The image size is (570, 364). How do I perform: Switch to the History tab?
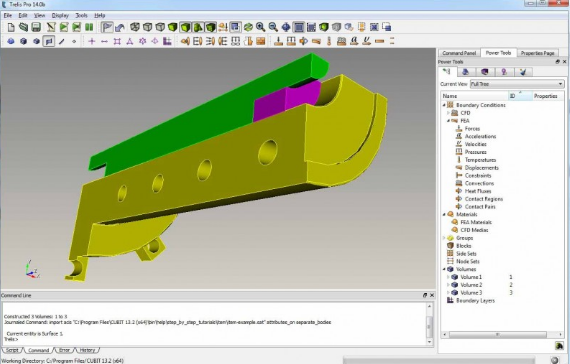pos(87,350)
